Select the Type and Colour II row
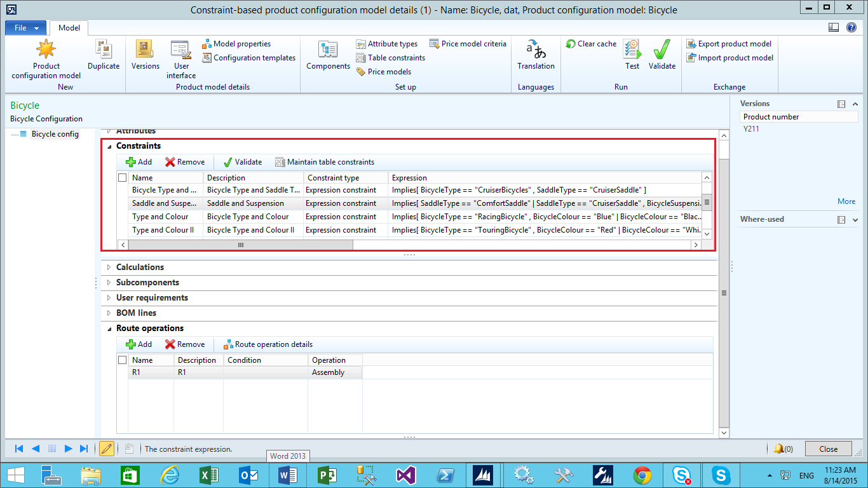868x488 pixels. (415, 230)
